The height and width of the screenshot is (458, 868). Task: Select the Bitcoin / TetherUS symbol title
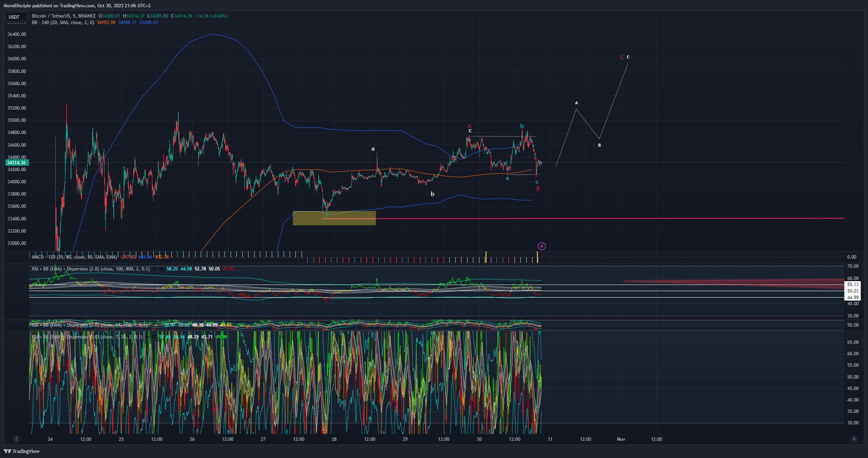(x=64, y=16)
